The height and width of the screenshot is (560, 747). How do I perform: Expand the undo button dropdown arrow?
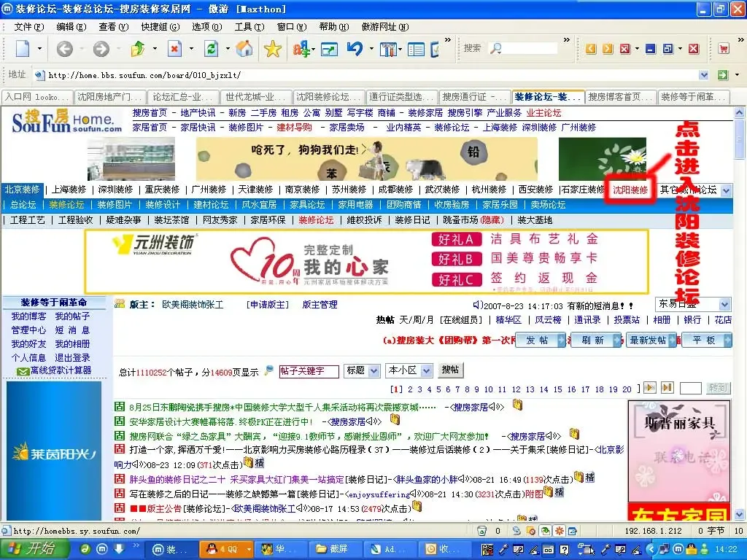(371, 49)
